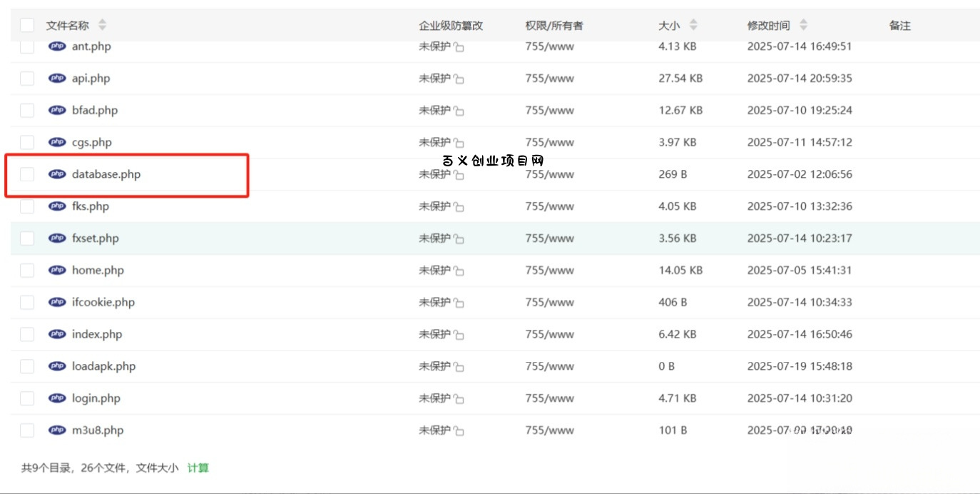Open the database.php file name
Viewport: 980px width, 494px height.
[106, 174]
